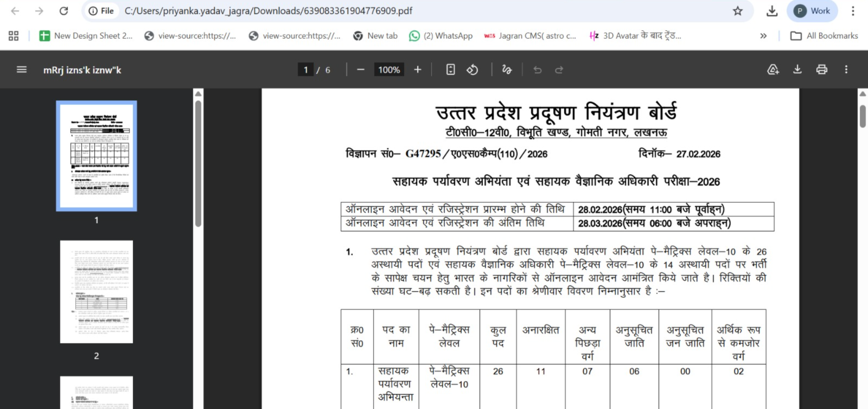This screenshot has height=409, width=868.
Task: Click the address bar file path
Action: [x=269, y=11]
